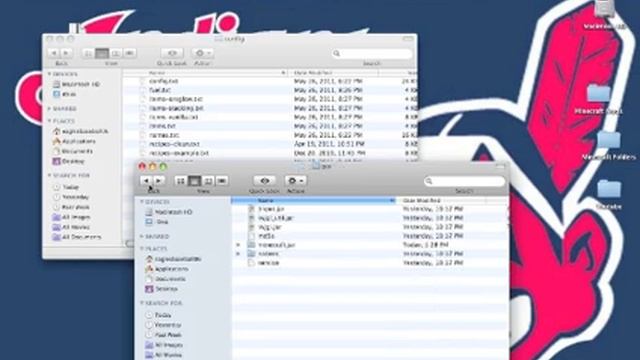640x360 pixels.
Task: Go back in the config Finder window
Action: (53, 53)
